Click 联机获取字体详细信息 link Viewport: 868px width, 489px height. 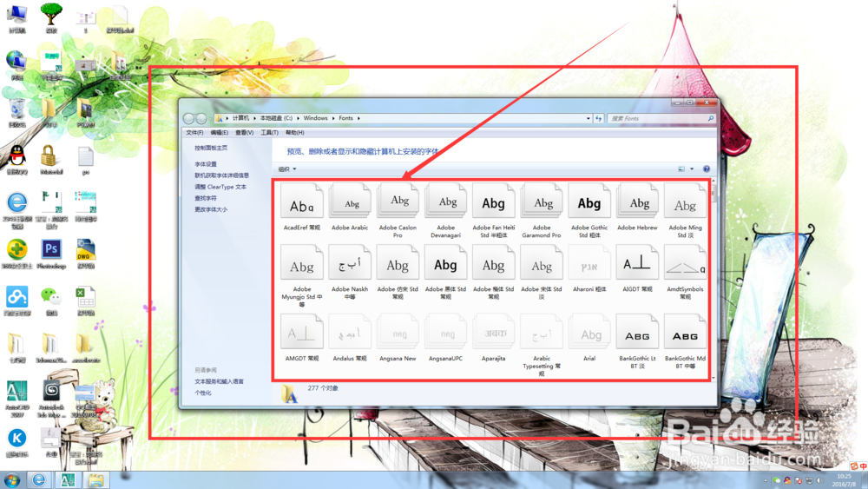point(221,175)
